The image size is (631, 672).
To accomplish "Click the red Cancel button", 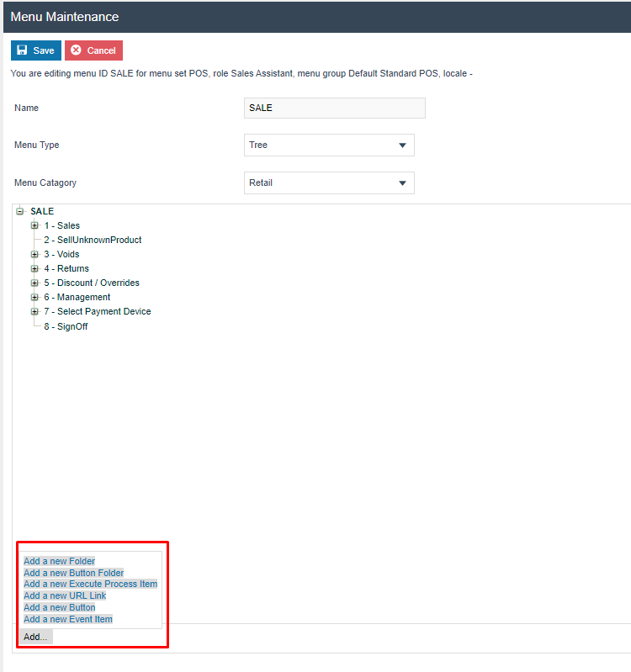I will [x=94, y=50].
